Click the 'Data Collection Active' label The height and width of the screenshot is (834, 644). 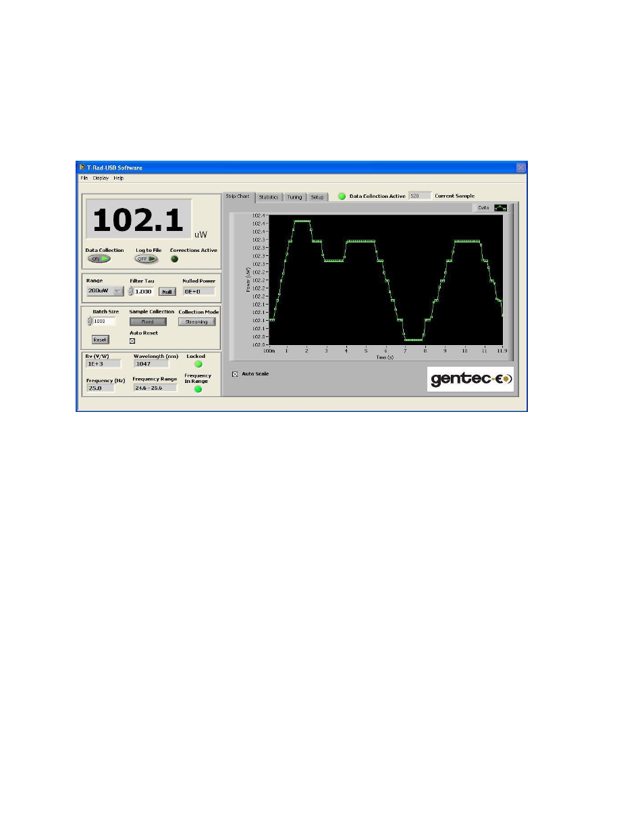(x=377, y=197)
